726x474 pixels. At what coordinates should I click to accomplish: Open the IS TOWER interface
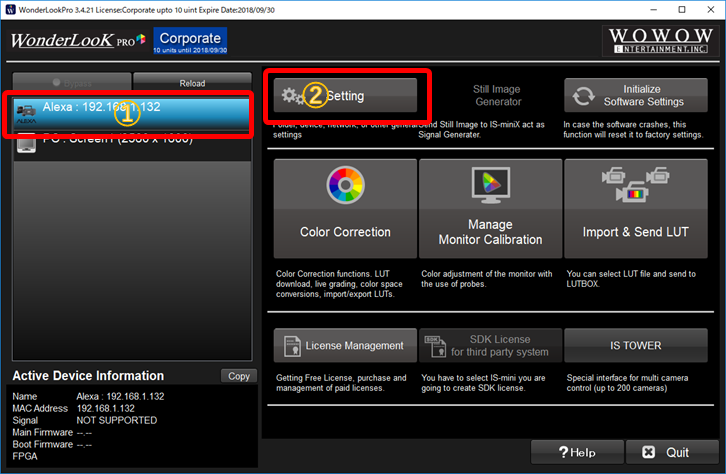coord(635,345)
